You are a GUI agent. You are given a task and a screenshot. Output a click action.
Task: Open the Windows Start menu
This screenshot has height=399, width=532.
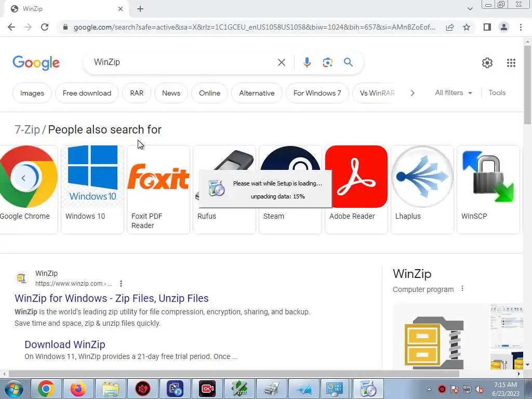coord(13,389)
